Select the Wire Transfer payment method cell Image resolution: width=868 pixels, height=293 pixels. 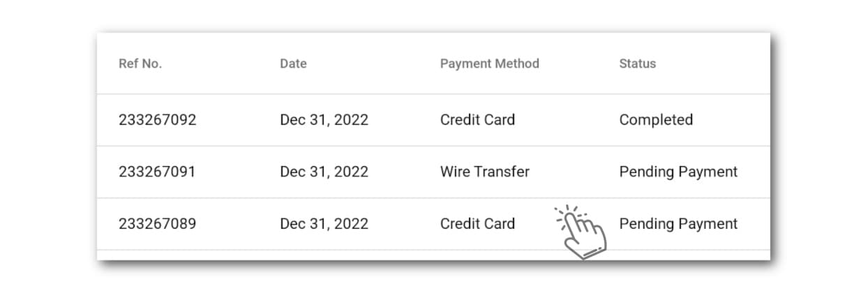tap(485, 172)
